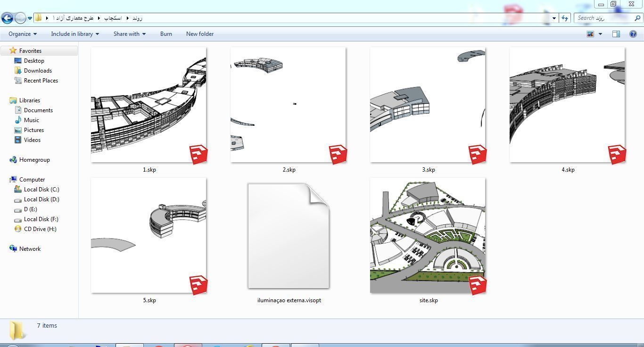Viewport: 644px width, 347px height.
Task: Open CD Drive (H:) in sidebar
Action: (40, 229)
